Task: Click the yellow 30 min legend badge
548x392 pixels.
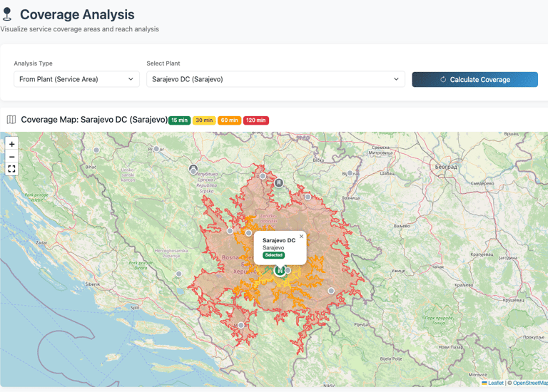Action: pyautogui.click(x=204, y=120)
